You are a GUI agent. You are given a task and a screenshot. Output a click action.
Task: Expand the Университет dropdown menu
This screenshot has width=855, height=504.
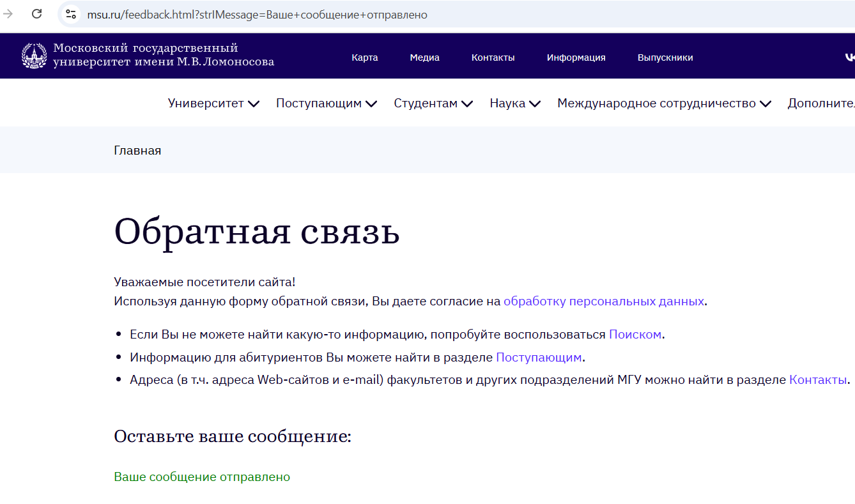click(213, 103)
